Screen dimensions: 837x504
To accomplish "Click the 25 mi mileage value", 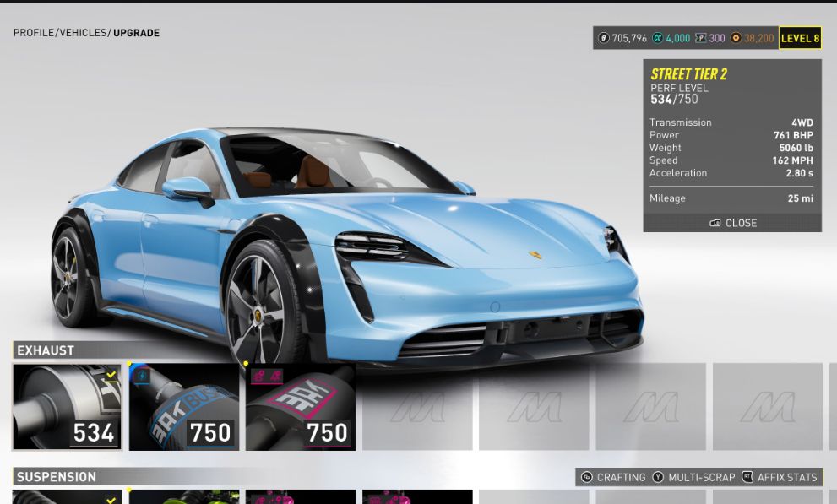I will coord(800,198).
